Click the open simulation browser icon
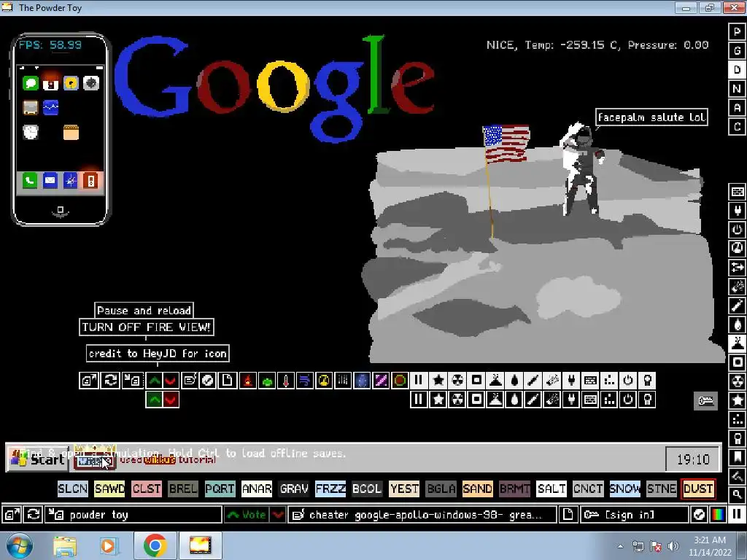This screenshot has width=747, height=560. coord(12,515)
